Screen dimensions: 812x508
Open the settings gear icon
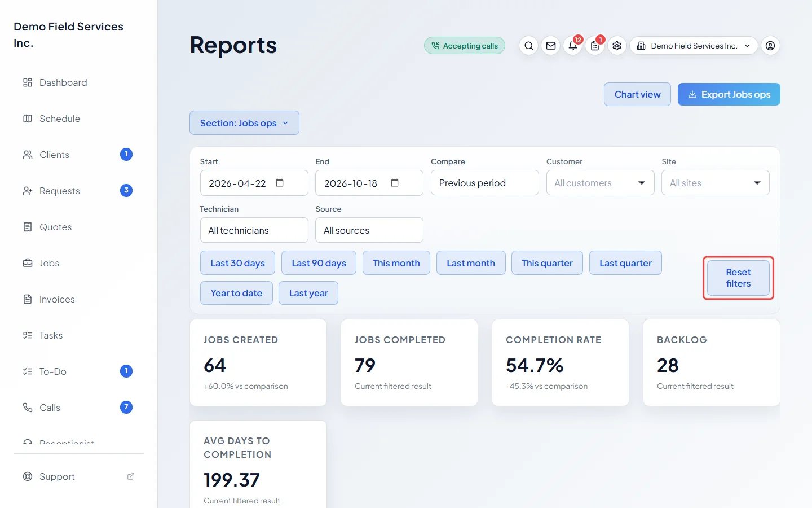pyautogui.click(x=617, y=46)
